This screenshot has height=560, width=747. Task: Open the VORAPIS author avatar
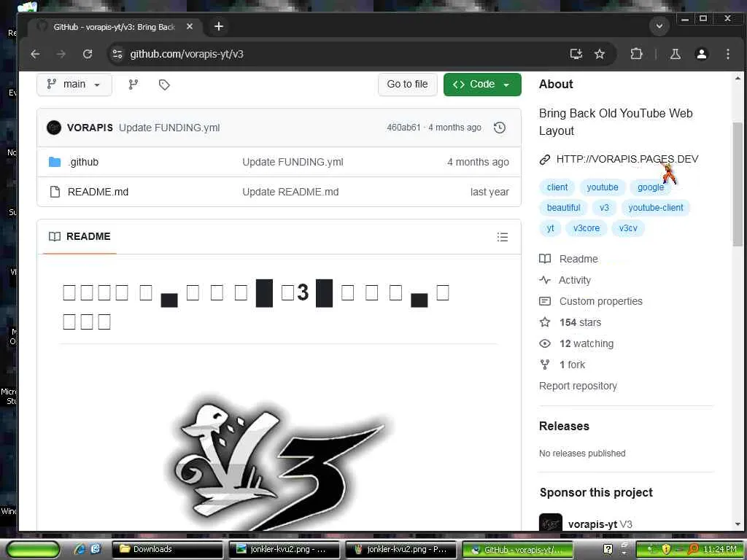pyautogui.click(x=54, y=128)
